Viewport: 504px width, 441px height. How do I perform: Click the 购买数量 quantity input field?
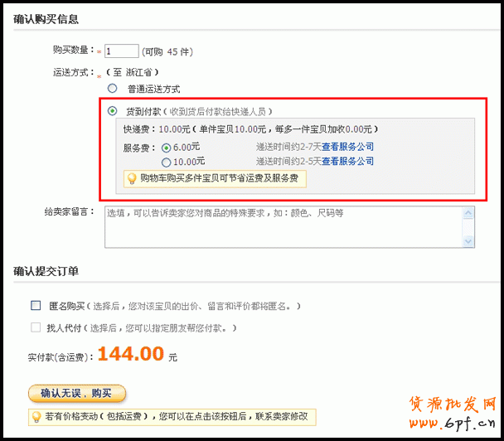121,51
